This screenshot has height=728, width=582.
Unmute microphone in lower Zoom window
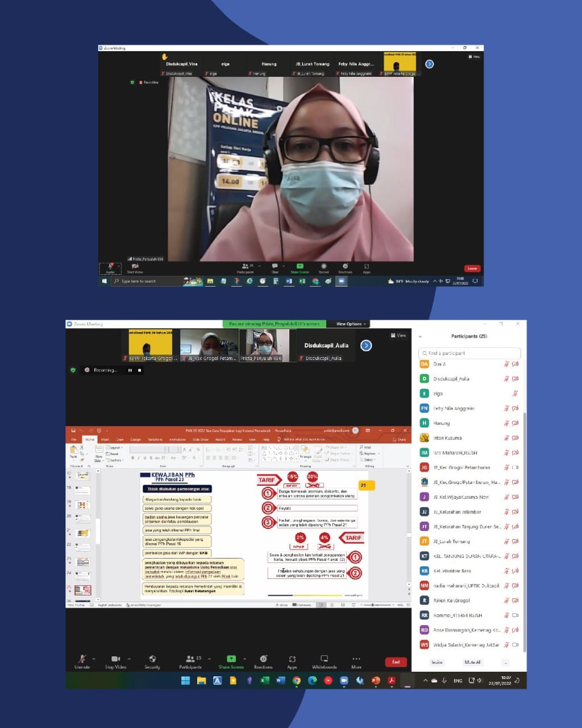click(x=82, y=660)
